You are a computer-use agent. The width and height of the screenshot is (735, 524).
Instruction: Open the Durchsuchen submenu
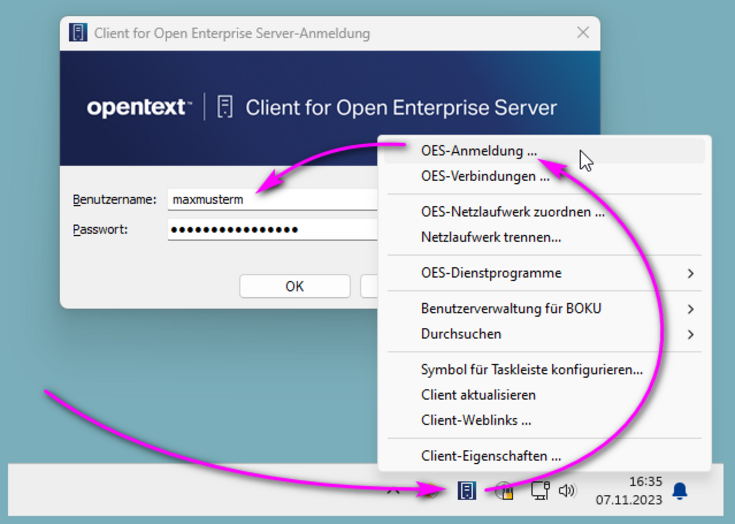[x=544, y=334]
